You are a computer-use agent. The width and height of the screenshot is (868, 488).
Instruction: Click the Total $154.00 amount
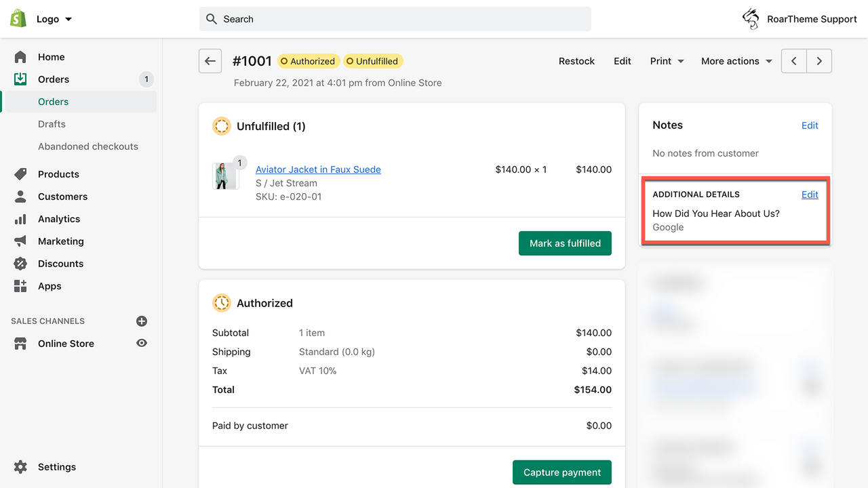click(x=593, y=390)
